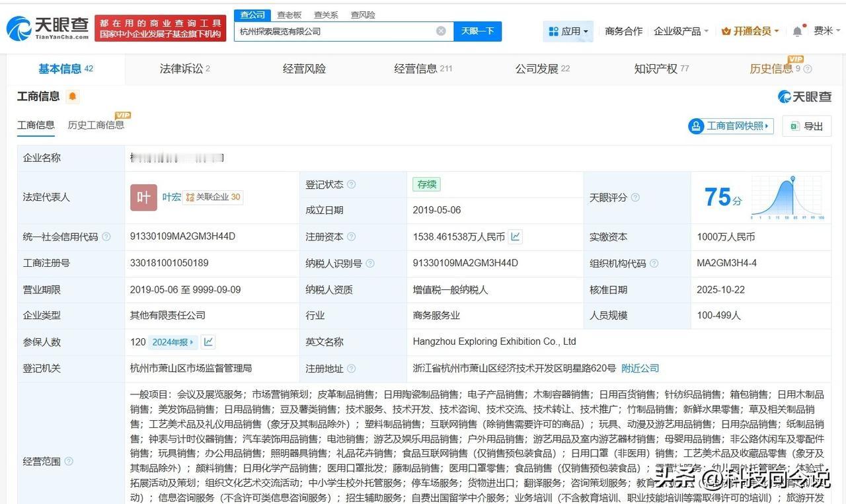This screenshot has height=504, width=846.
Task: Open the 附近公司 link
Action: click(x=640, y=368)
